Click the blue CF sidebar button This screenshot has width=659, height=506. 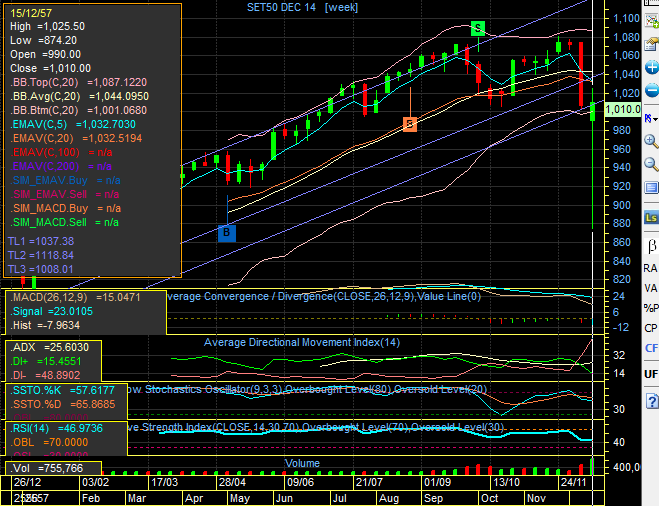[652, 348]
